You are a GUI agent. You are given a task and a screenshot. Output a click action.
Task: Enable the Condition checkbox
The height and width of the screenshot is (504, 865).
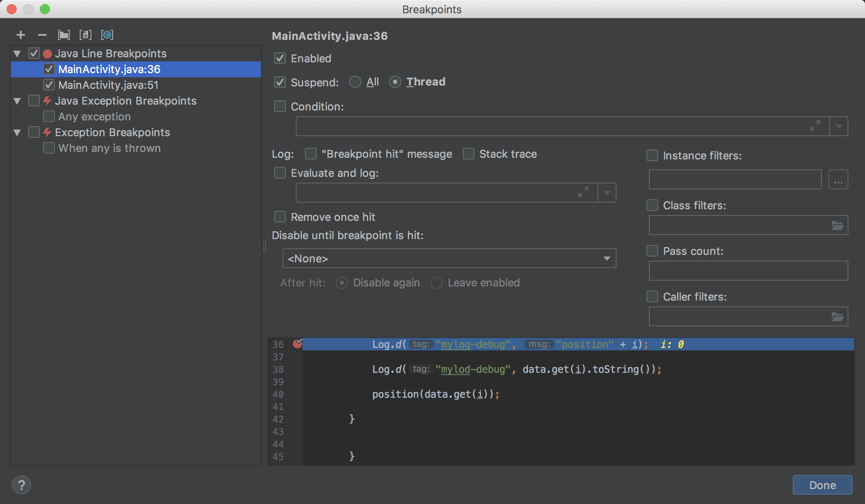coord(280,107)
